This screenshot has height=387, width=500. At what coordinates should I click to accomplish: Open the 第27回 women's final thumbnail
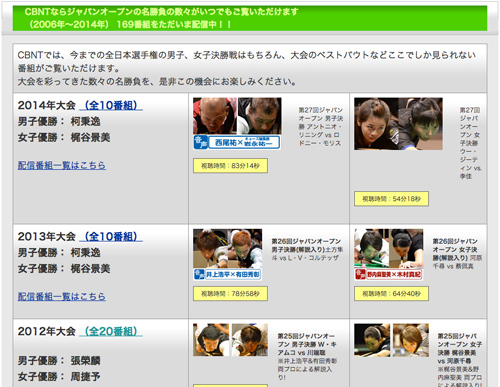(x=398, y=124)
